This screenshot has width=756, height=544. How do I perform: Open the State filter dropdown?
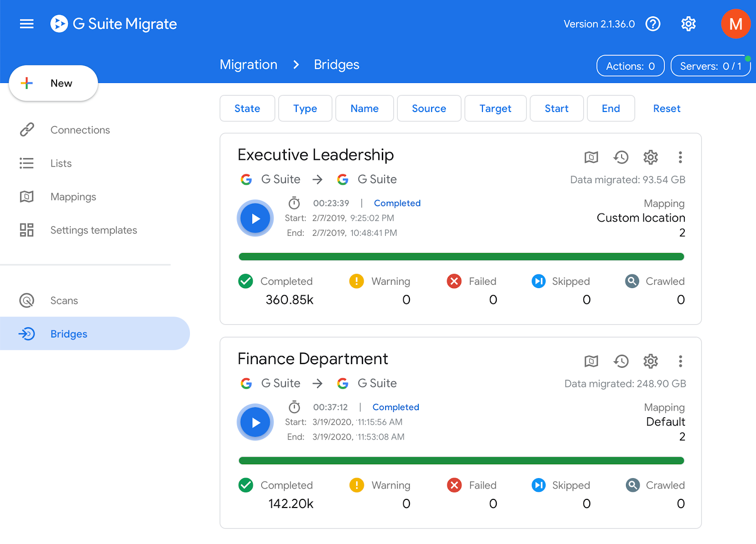coord(247,109)
